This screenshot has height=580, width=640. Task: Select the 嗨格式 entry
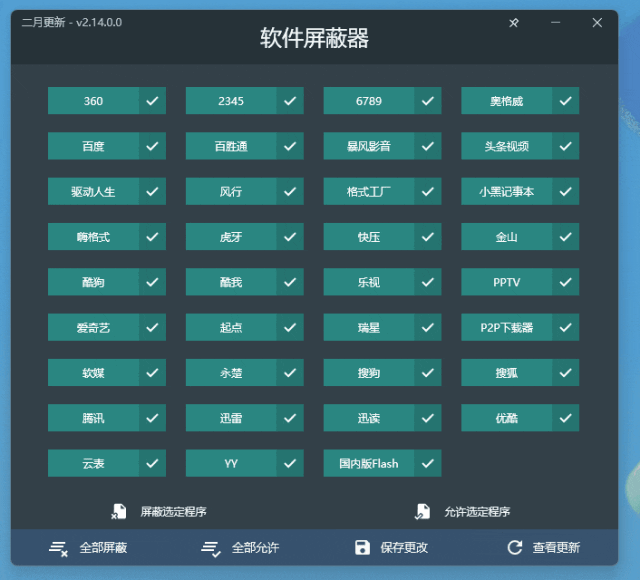tap(93, 237)
